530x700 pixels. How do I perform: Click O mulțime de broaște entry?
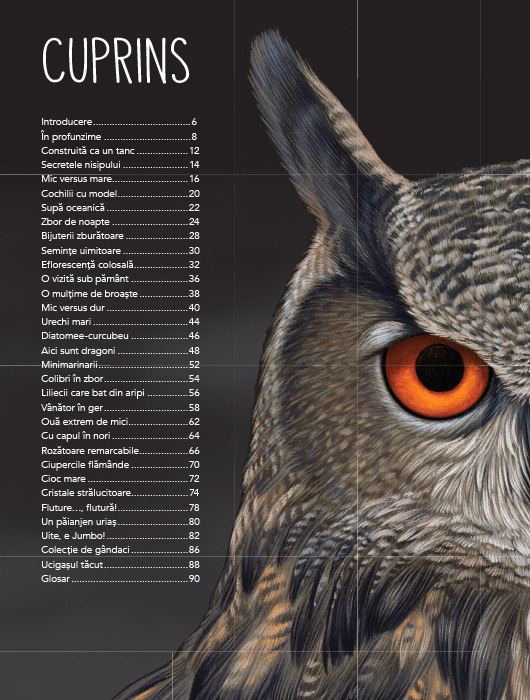click(x=120, y=294)
